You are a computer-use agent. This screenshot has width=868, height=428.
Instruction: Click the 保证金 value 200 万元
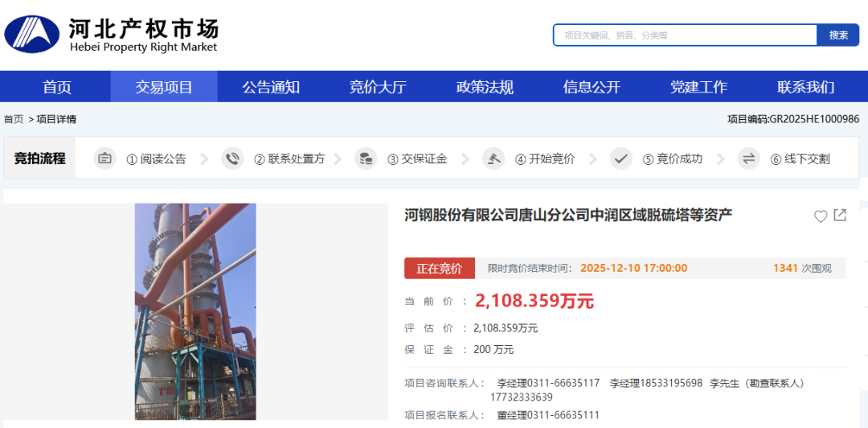tap(493, 350)
